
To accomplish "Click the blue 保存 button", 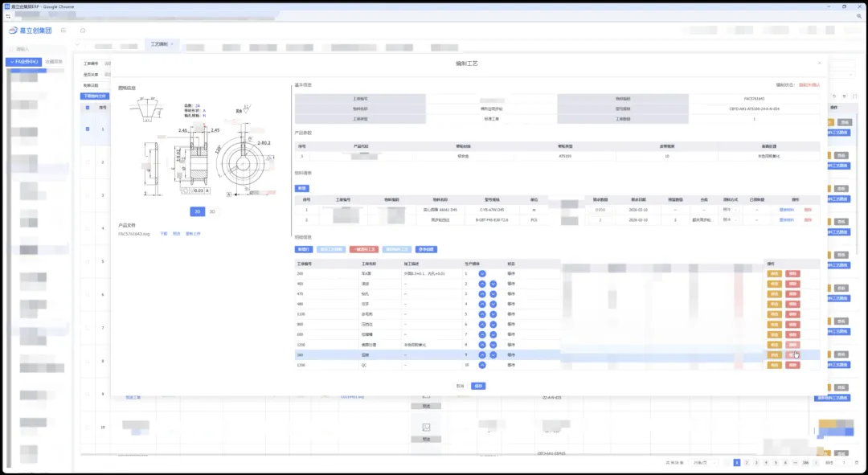I will (x=478, y=386).
